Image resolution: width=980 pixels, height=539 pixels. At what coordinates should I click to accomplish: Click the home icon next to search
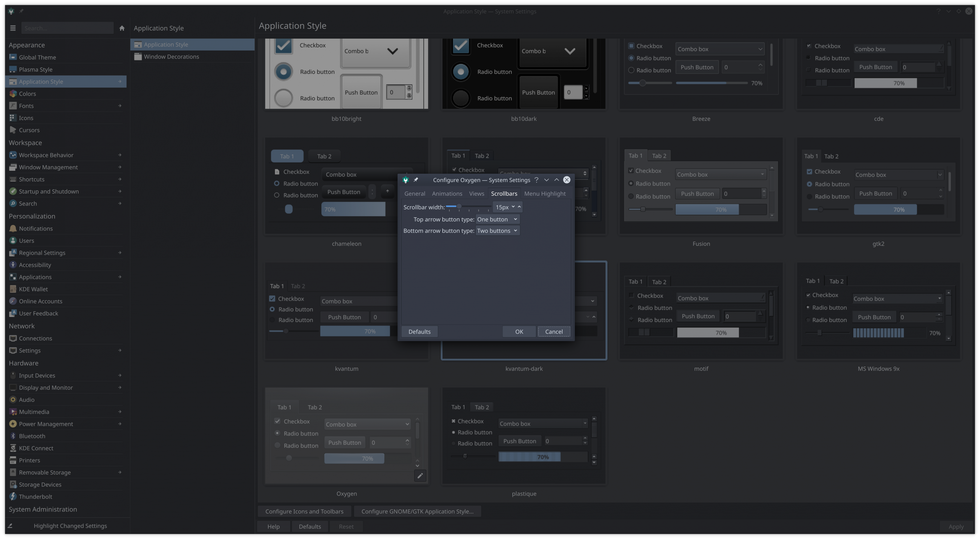point(122,28)
